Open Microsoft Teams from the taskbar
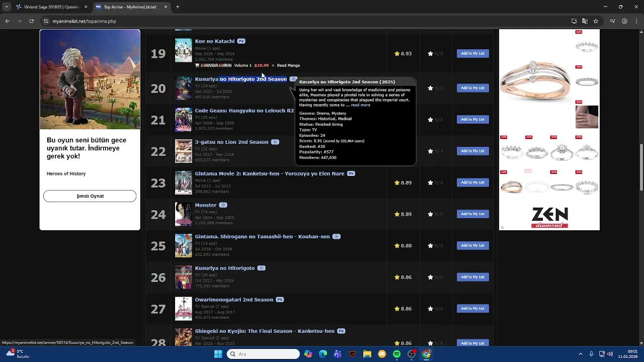The height and width of the screenshot is (362, 644). (x=338, y=354)
